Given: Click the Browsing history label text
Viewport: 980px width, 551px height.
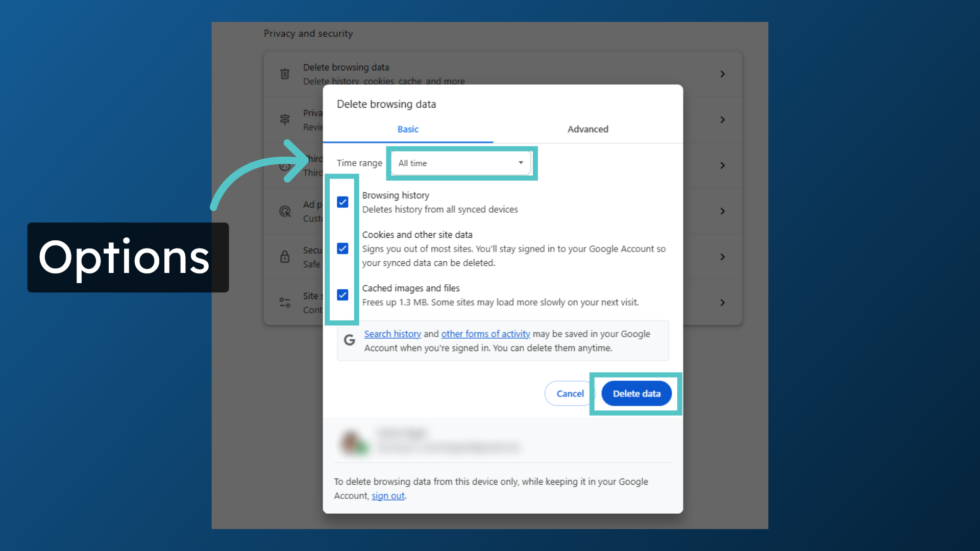Looking at the screenshot, I should click(x=396, y=195).
